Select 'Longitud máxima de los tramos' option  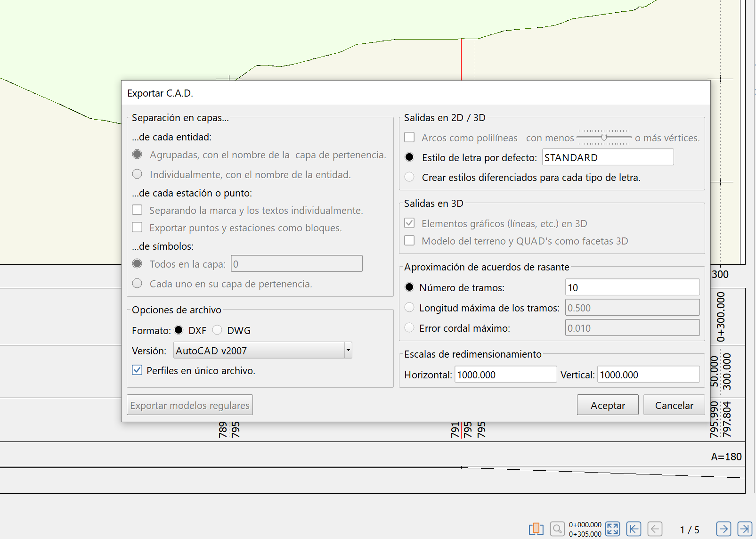(409, 307)
